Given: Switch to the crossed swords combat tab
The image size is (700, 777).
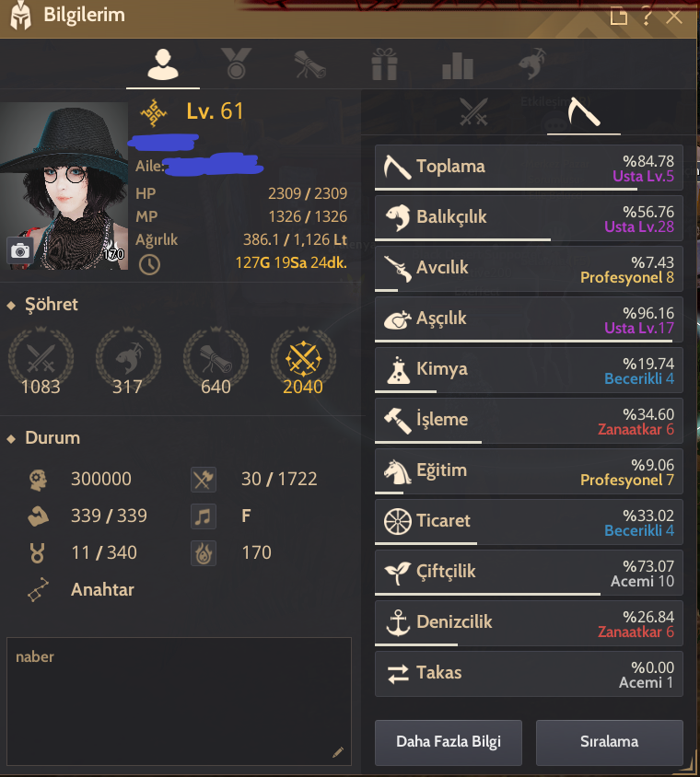Looking at the screenshot, I should point(473,111).
